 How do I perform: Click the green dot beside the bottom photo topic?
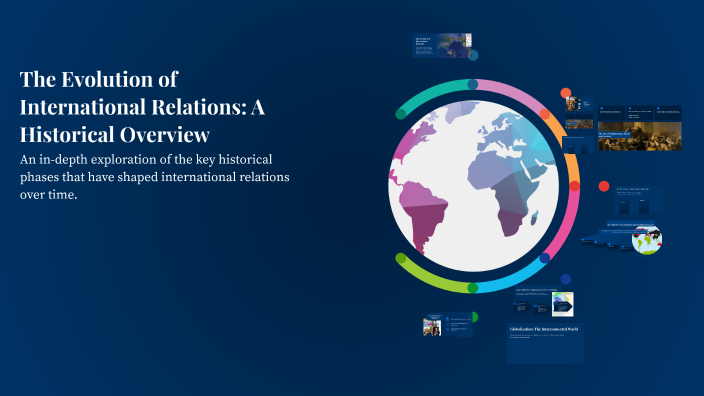coord(474,317)
